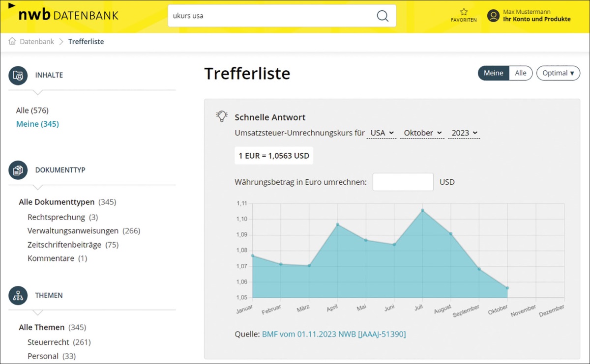Open the 2023 year dropdown
Image resolution: width=590 pixels, height=364 pixels.
464,133
